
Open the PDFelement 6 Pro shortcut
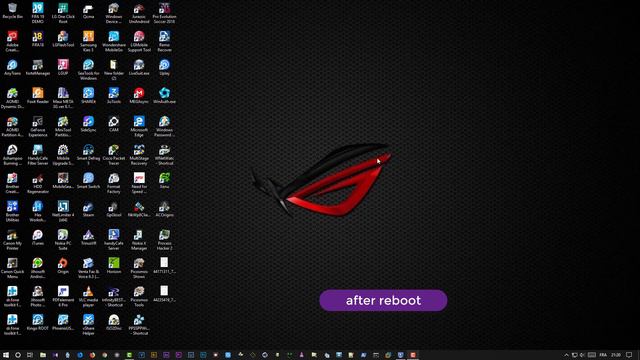[63, 296]
